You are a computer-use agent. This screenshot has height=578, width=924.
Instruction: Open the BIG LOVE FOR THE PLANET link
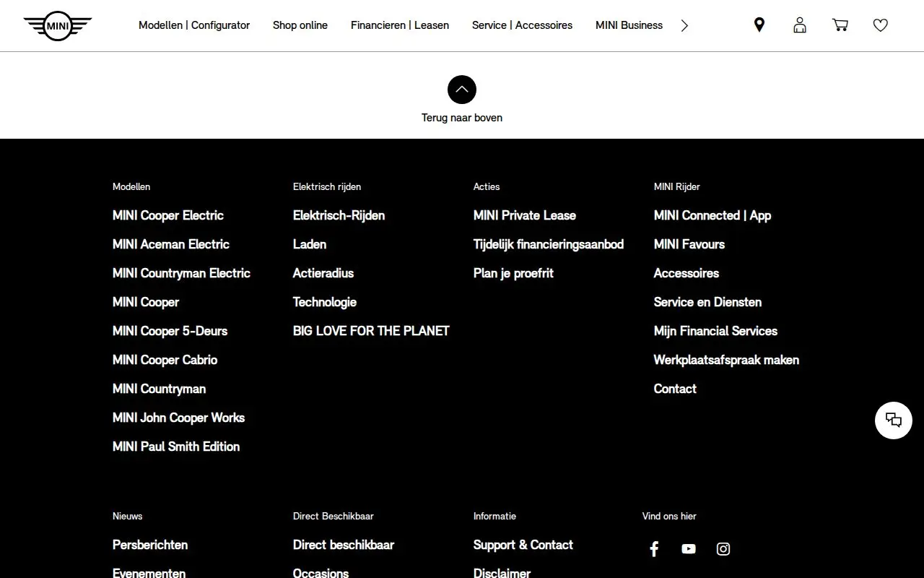pos(371,331)
